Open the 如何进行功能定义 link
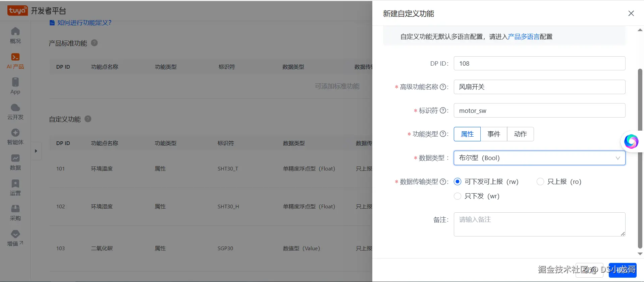644x282 pixels. pos(84,23)
